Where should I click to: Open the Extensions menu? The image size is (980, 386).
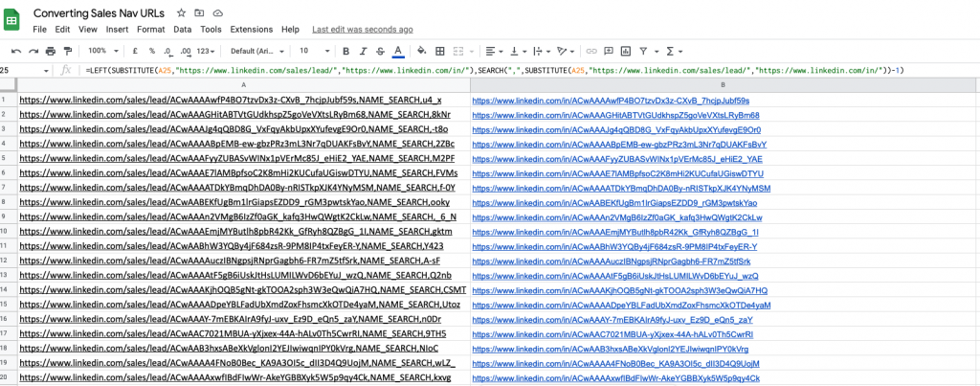click(x=252, y=30)
